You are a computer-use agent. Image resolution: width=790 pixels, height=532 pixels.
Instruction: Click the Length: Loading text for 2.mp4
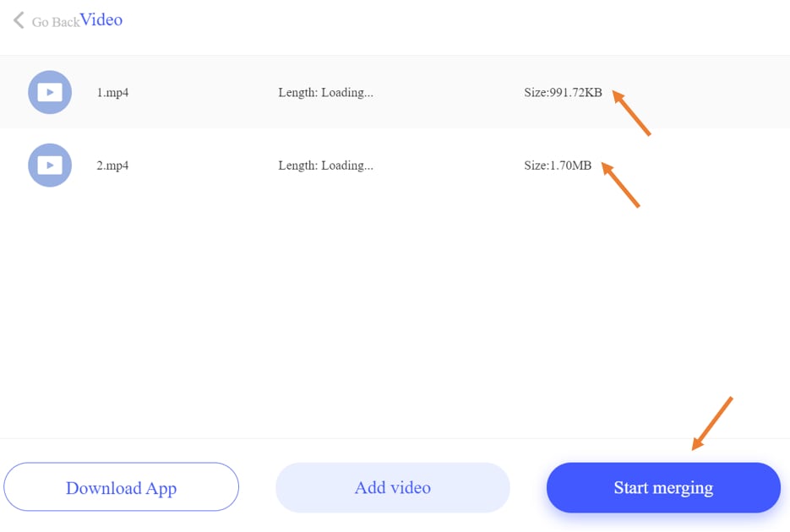[x=325, y=165]
